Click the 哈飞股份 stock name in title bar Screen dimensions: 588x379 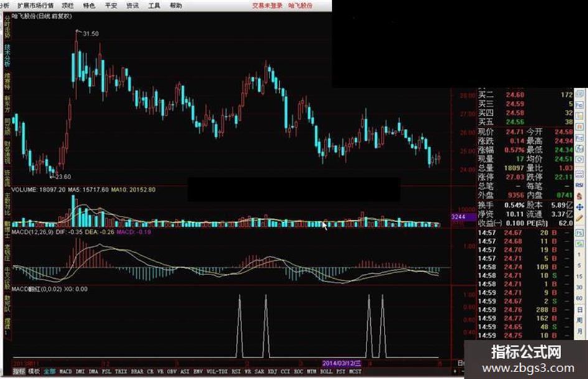pyautogui.click(x=301, y=6)
